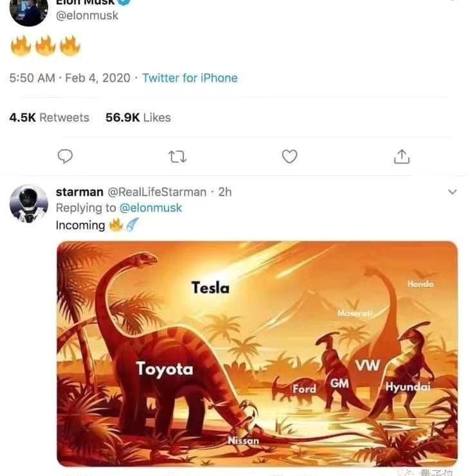Open the @elonmusk mention in the reply
This screenshot has width=468, height=476.
point(150,208)
